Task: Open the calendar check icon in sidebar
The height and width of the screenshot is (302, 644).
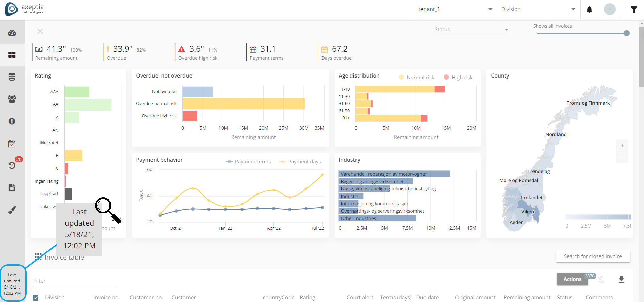Action: click(12, 143)
